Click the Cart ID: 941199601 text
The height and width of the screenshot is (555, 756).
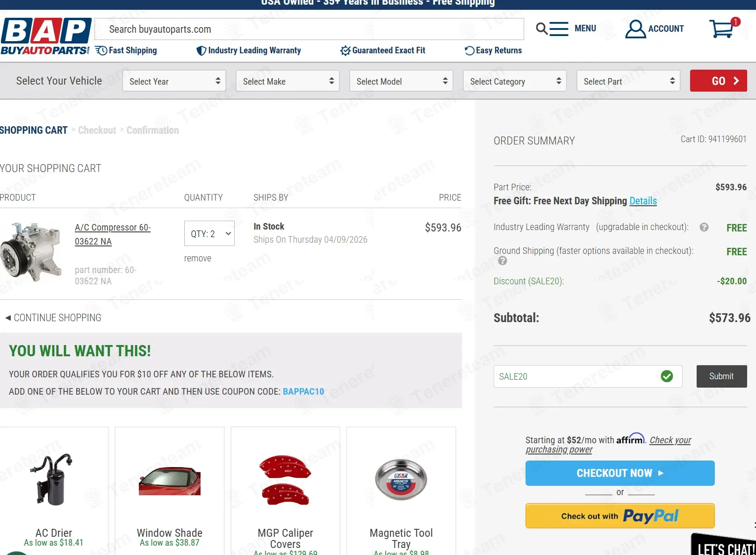(x=713, y=139)
